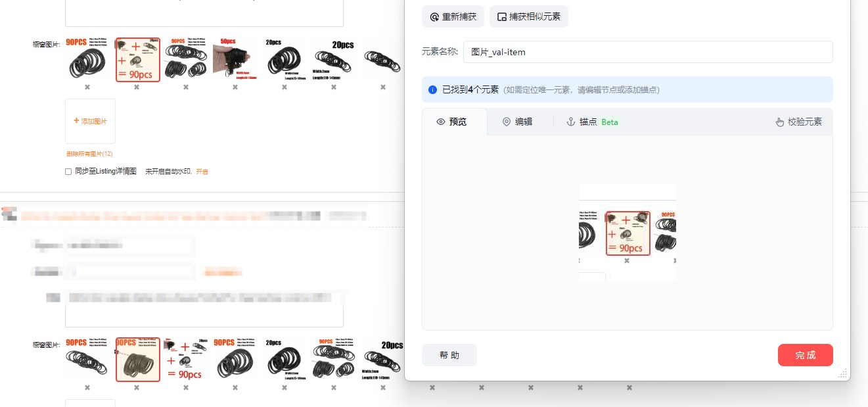The height and width of the screenshot is (407, 868).
Task: Click the X under the highlighted top-row =90pcs thumbnail
Action: (x=137, y=87)
